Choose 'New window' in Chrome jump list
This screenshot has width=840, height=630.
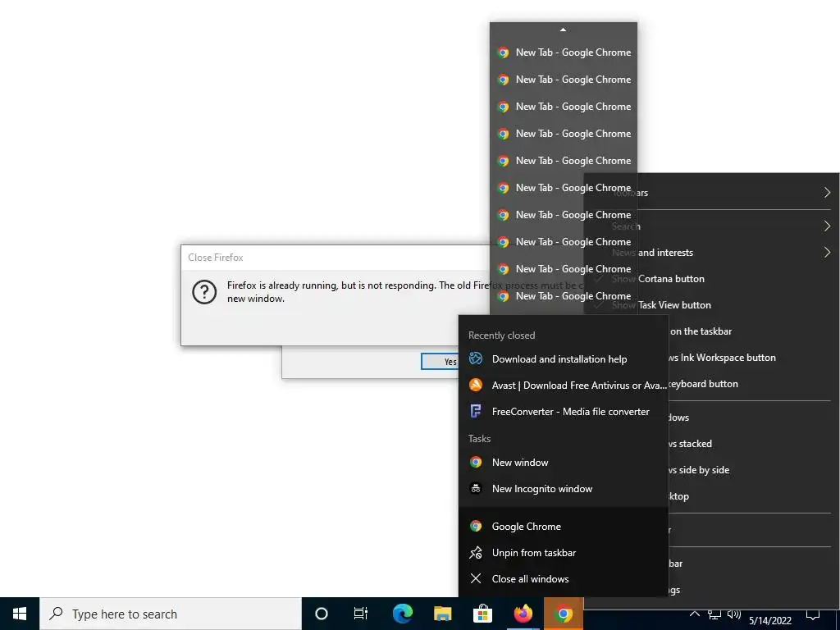tap(563, 463)
